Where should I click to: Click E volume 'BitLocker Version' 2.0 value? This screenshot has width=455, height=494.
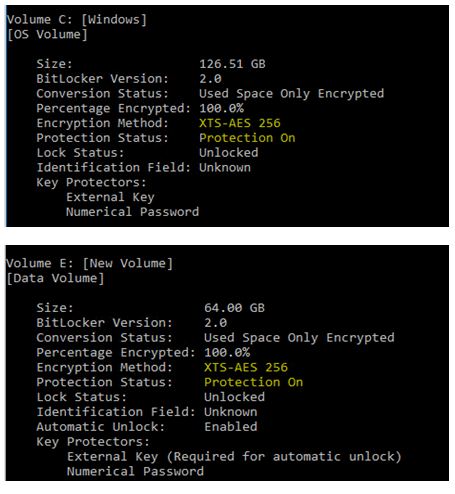[215, 323]
